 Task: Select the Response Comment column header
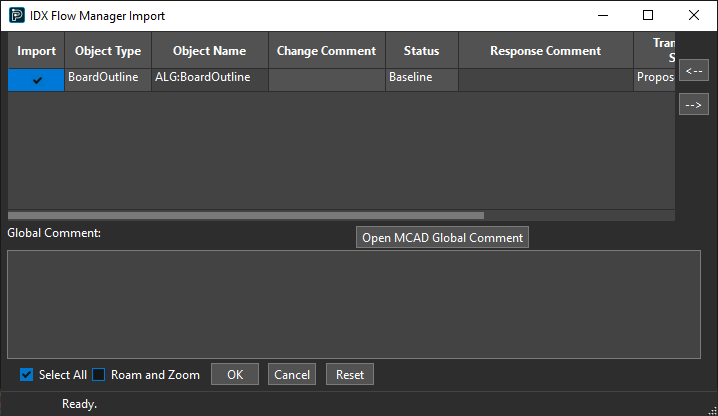coord(546,50)
